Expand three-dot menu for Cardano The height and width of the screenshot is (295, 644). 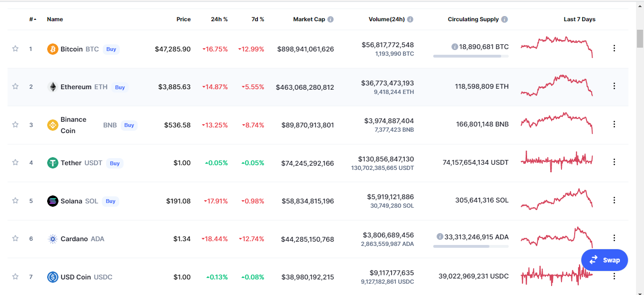point(614,238)
